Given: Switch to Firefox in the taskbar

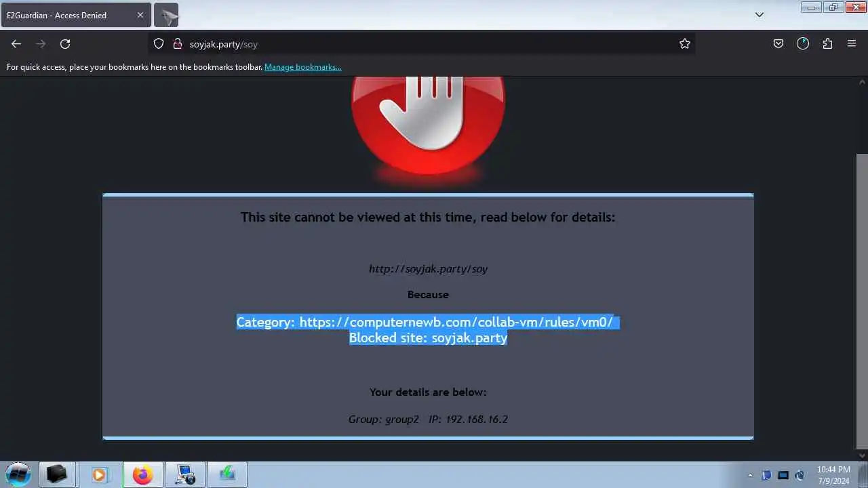Looking at the screenshot, I should click(x=142, y=474).
